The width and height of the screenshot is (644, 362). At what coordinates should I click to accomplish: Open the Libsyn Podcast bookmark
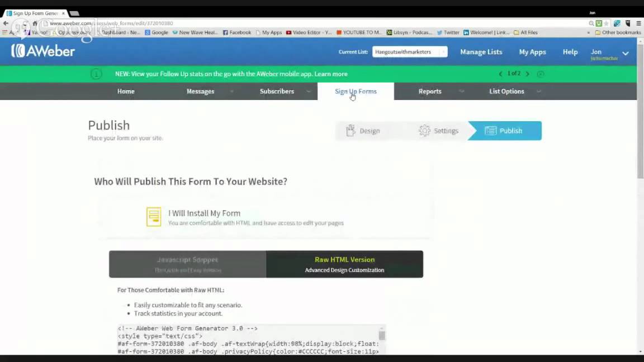409,32
